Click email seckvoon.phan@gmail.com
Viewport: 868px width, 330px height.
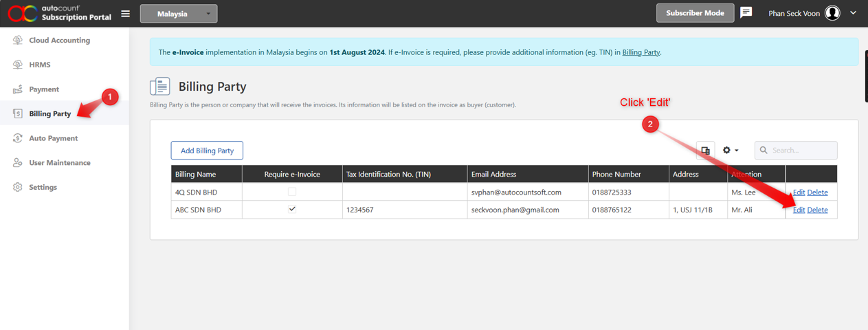(515, 210)
